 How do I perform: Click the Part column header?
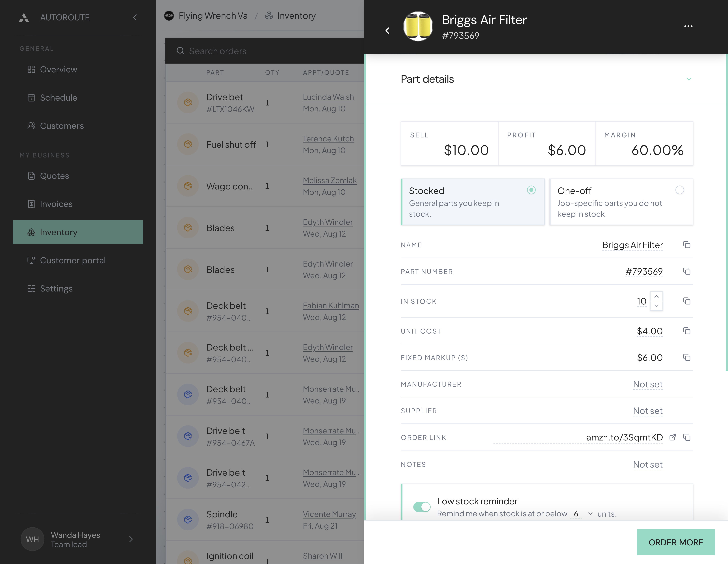coord(215,73)
